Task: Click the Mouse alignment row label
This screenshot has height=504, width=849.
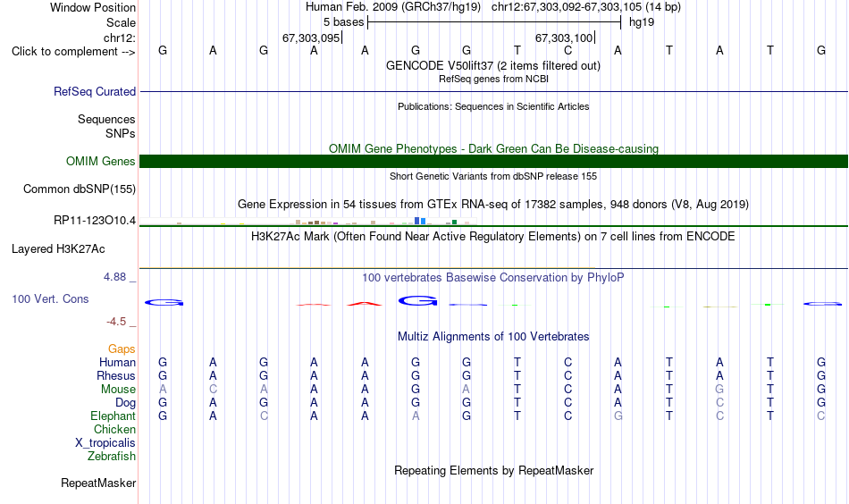Action: point(118,390)
